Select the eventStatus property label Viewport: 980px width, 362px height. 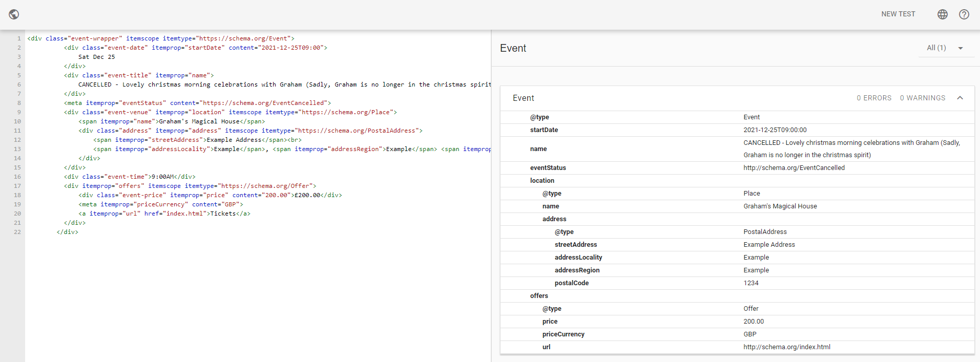pyautogui.click(x=548, y=168)
